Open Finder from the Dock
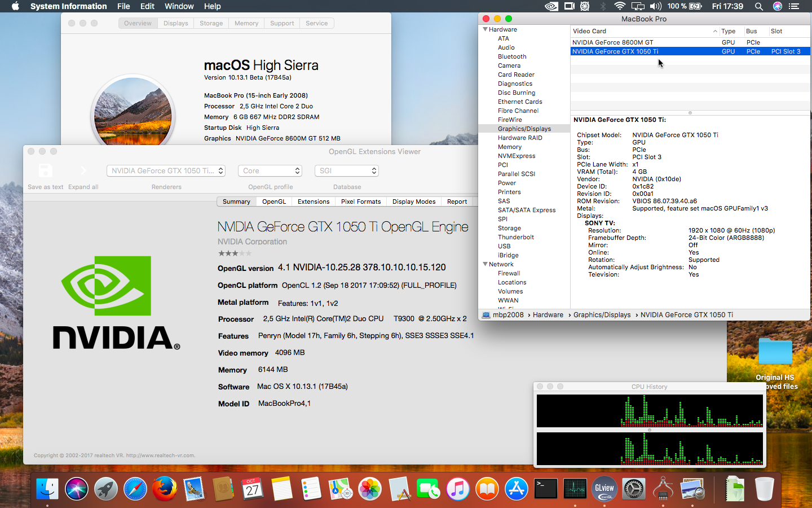The image size is (812, 508). click(x=47, y=489)
